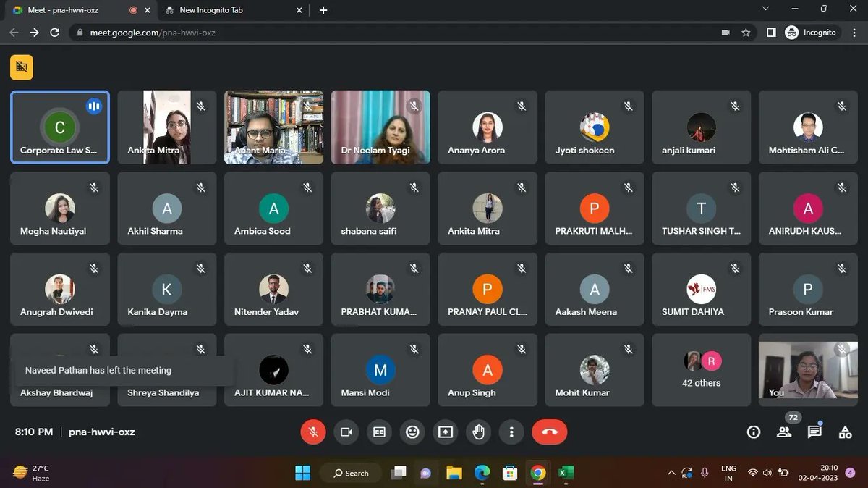Click the SUMIT DAHIYA participant tile
Image resolution: width=868 pixels, height=488 pixels.
point(701,289)
